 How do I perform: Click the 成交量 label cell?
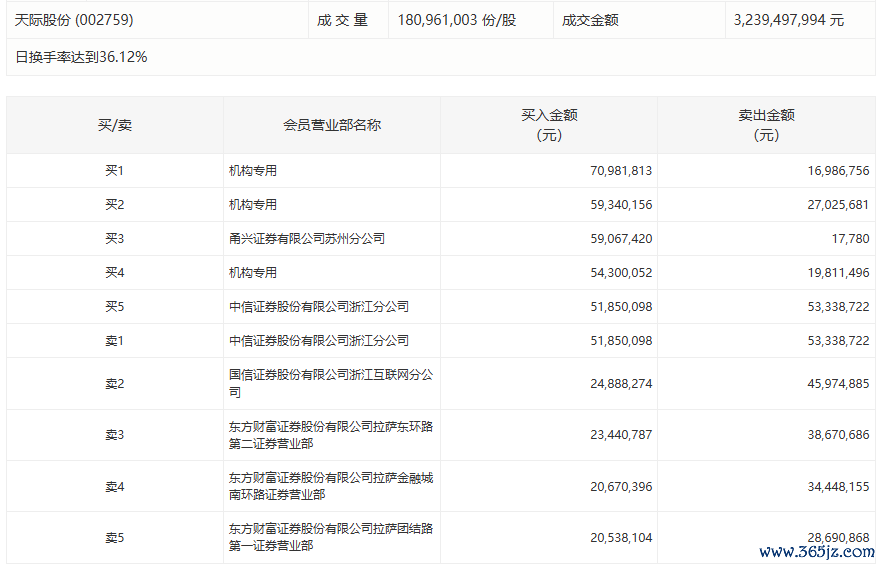coord(343,20)
